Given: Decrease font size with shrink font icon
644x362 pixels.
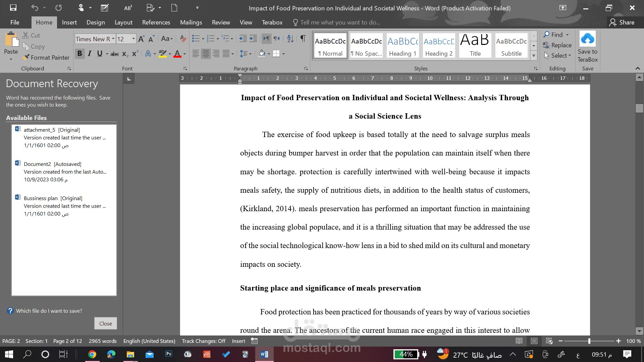Looking at the screenshot, I should (x=151, y=39).
